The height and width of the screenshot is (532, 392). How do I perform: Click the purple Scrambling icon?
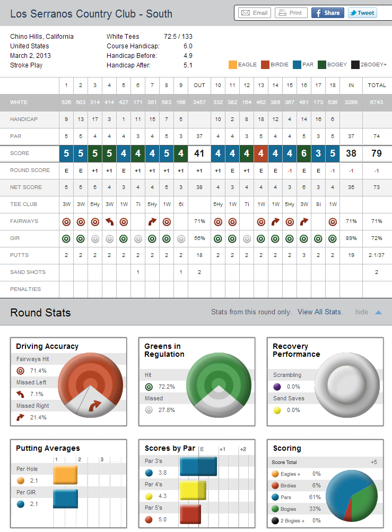(x=277, y=387)
